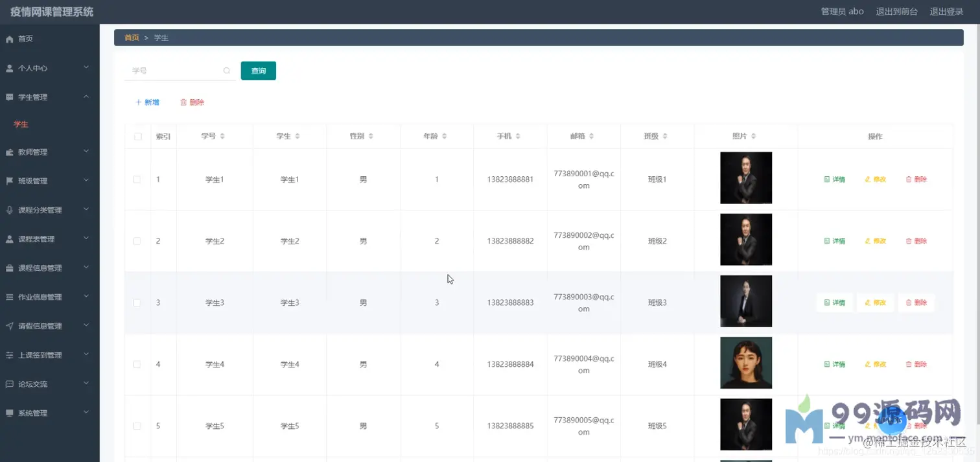Screen dimensions: 980x462
Task: Click the chat icon beside 学生管理
Action: 9,97
